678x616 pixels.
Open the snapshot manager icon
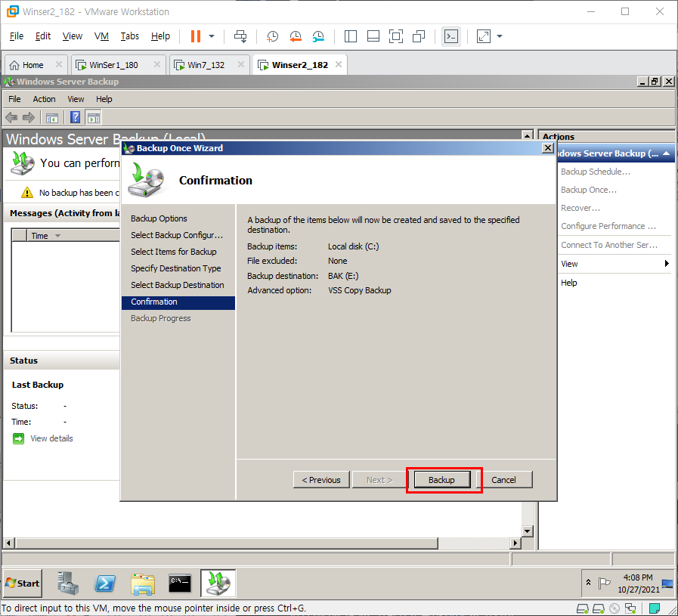pyautogui.click(x=318, y=36)
